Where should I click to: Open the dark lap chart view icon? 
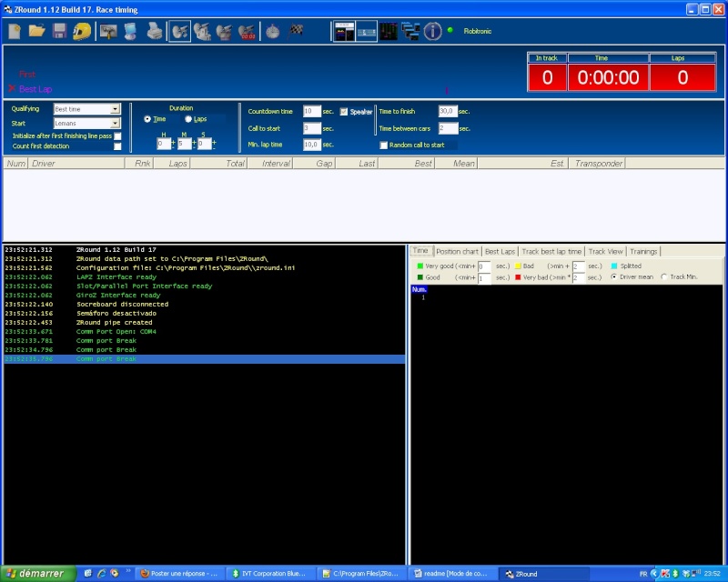[x=389, y=32]
